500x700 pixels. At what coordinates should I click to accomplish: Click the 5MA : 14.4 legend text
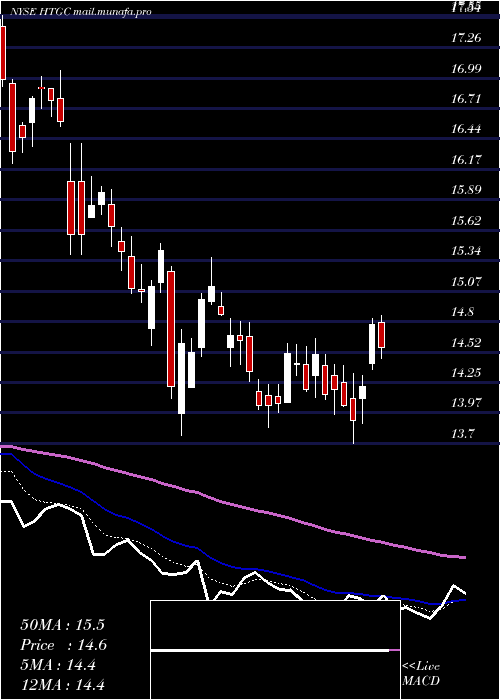click(58, 666)
